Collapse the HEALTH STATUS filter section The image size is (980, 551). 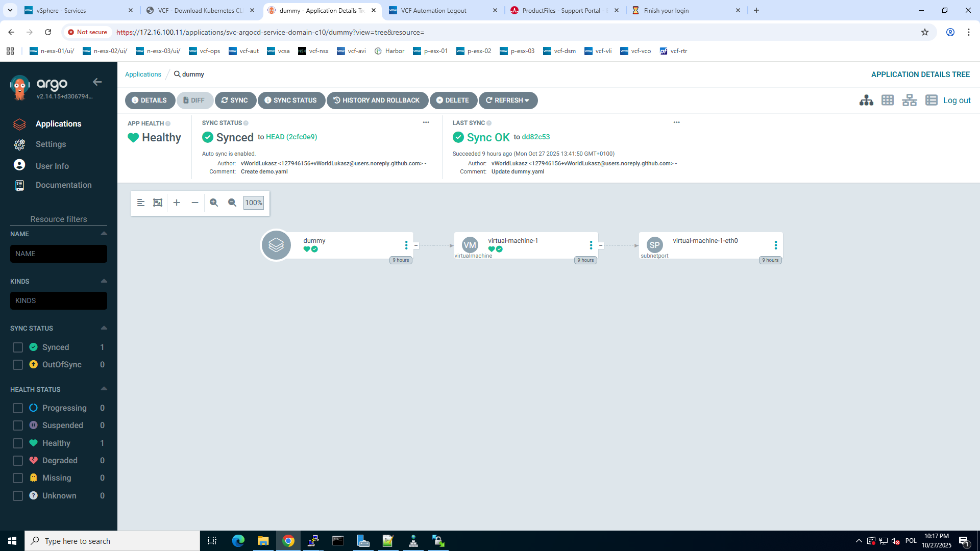pos(104,389)
